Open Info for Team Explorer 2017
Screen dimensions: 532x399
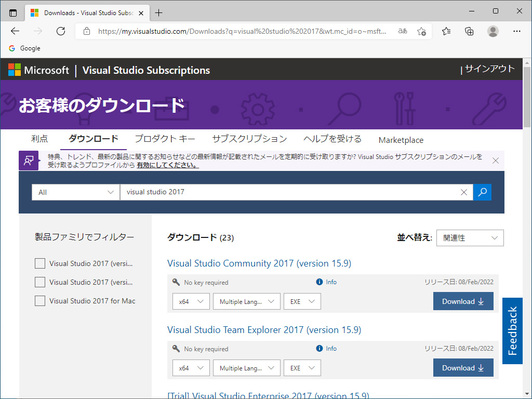coord(326,349)
